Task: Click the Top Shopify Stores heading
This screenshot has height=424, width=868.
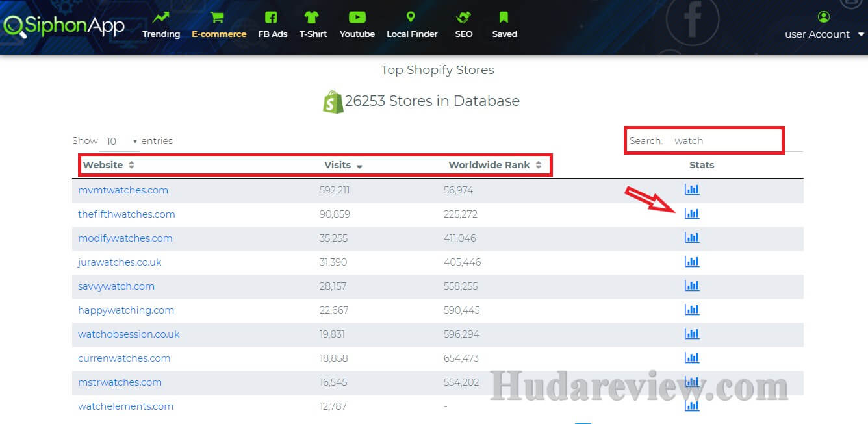Action: tap(437, 70)
